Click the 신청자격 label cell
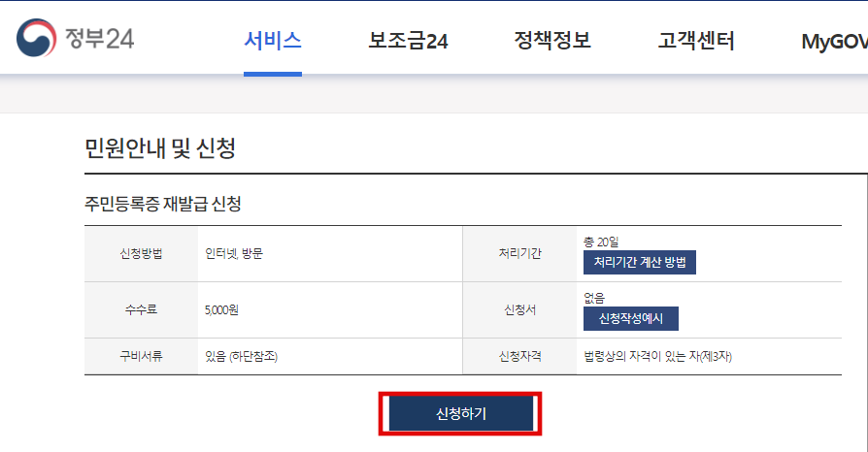Image resolution: width=868 pixels, height=452 pixels. [519, 356]
